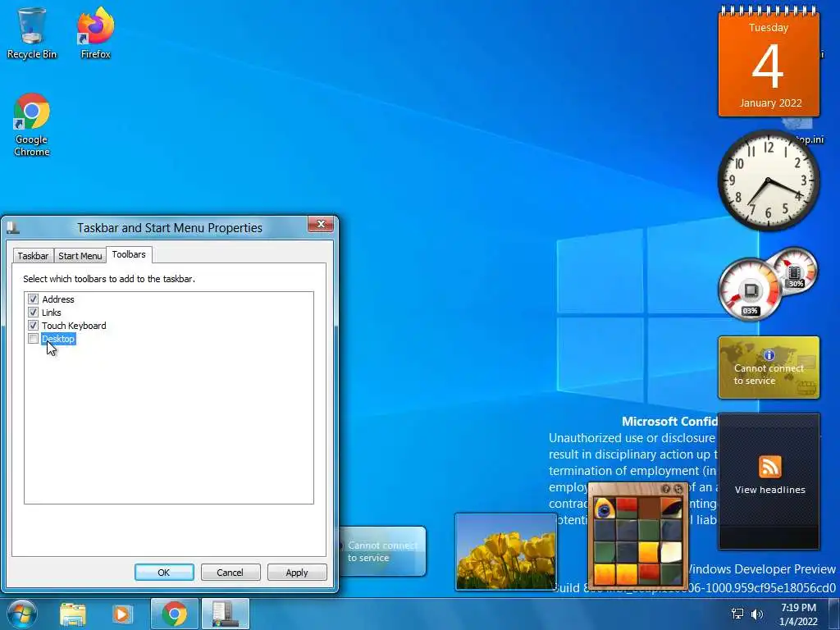
Task: Click the bird eye puzzle tile
Action: point(605,509)
